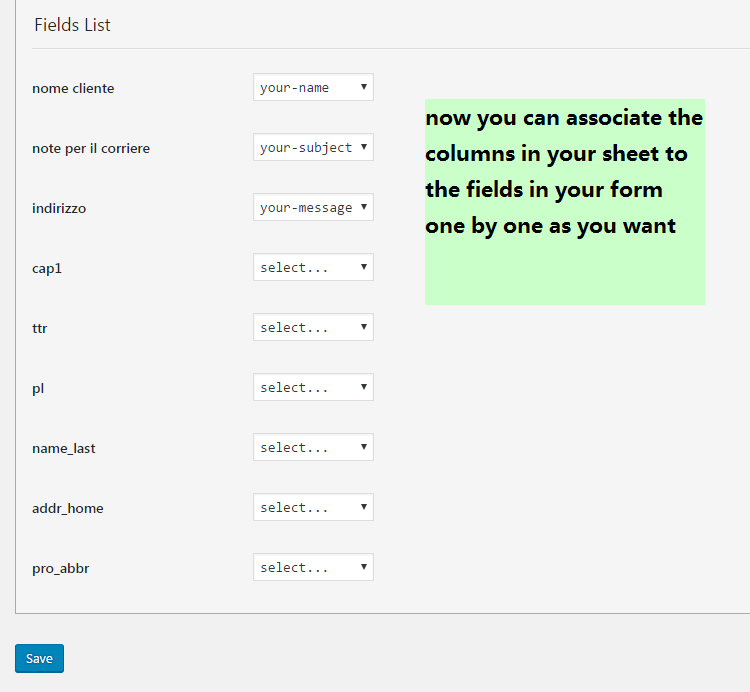Click the green instruction note box

[x=564, y=202]
